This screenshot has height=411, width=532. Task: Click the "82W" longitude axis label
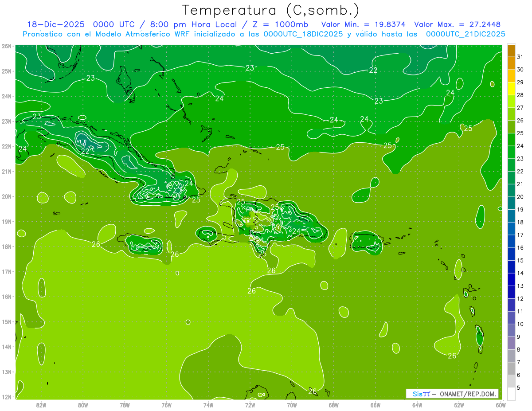[x=41, y=404]
